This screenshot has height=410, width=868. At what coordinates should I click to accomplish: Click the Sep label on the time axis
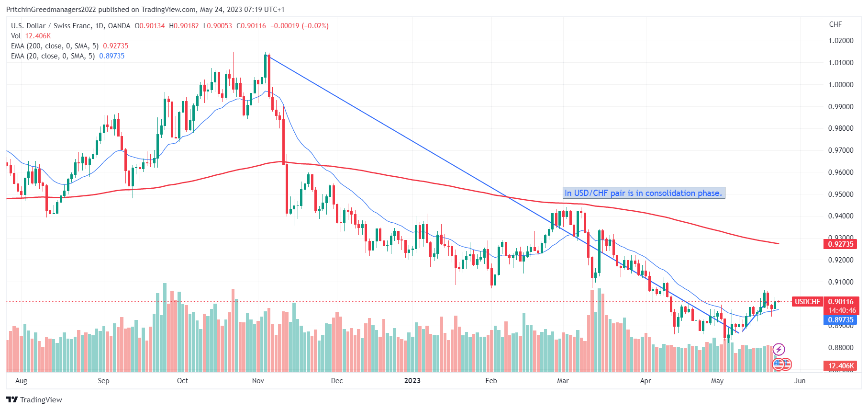pos(103,381)
